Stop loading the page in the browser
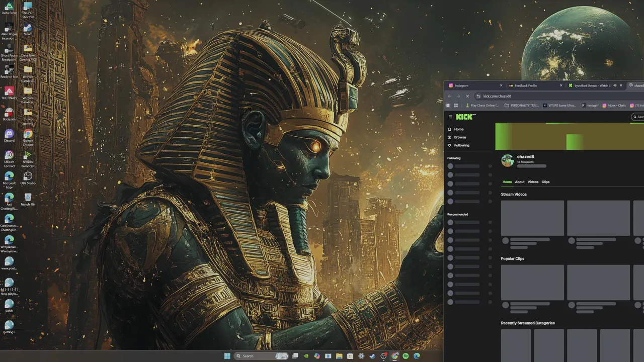Image resolution: width=644 pixels, height=362 pixels. [x=467, y=96]
